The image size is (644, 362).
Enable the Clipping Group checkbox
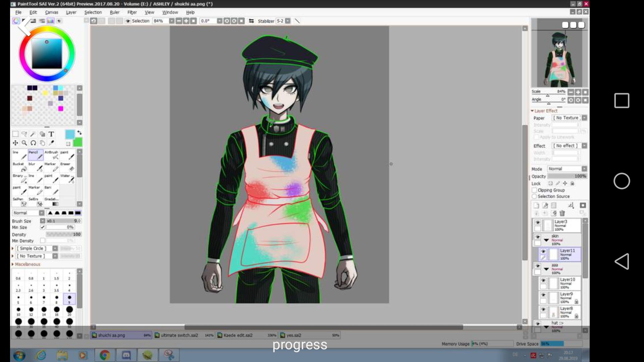click(x=535, y=190)
